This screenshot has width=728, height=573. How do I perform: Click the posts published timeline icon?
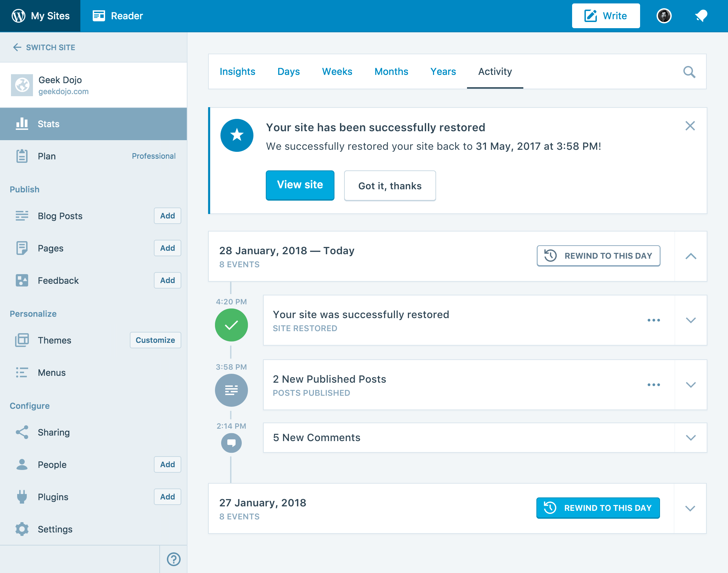pyautogui.click(x=231, y=390)
